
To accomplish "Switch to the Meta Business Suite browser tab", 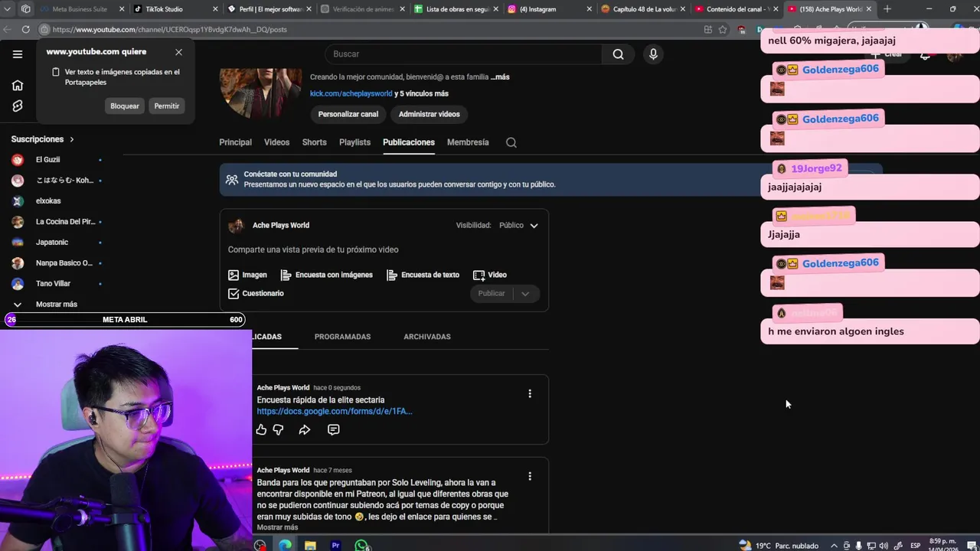I will point(81,9).
